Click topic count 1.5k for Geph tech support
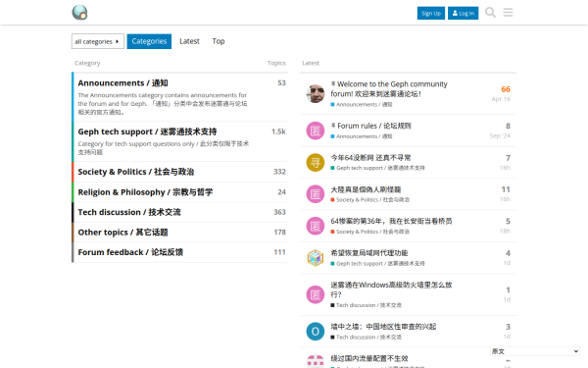Viewport: 588px width, 368px height. (x=278, y=131)
